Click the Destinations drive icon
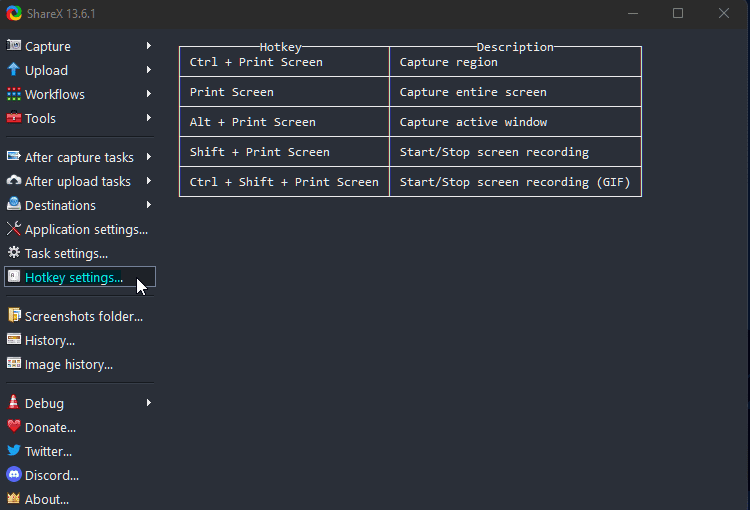The width and height of the screenshot is (750, 510). tap(14, 204)
